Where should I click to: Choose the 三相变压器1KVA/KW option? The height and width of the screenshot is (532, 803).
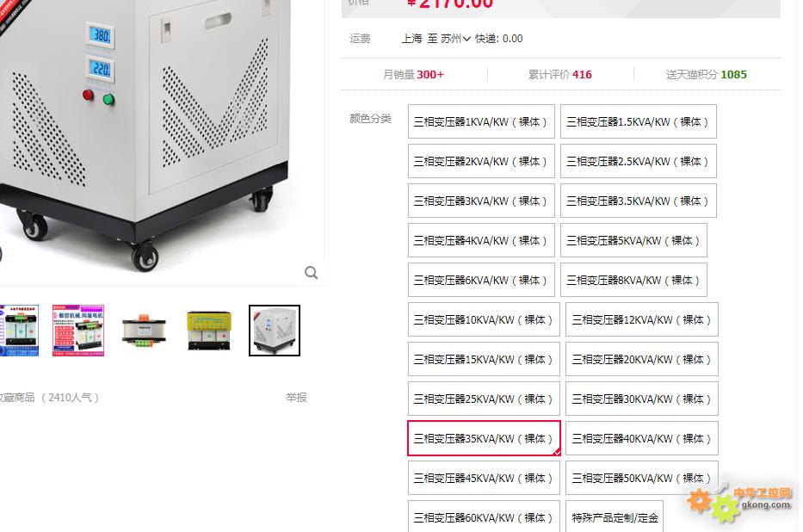coord(481,122)
